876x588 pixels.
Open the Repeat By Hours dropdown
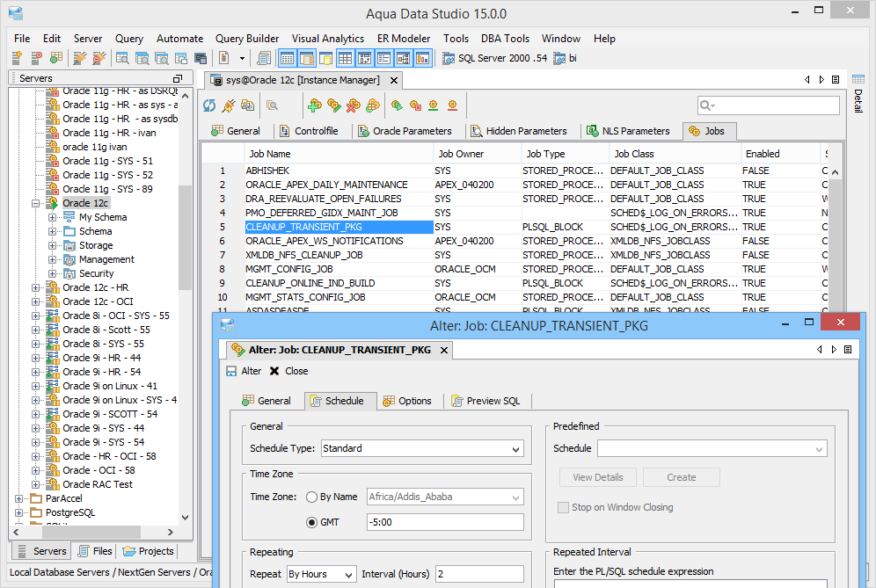348,575
